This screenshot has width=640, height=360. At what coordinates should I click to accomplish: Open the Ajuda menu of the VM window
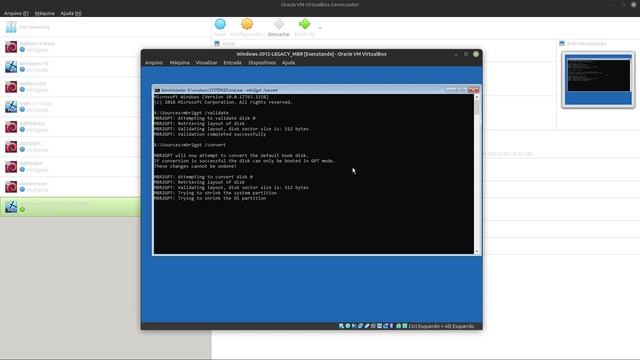(x=289, y=62)
